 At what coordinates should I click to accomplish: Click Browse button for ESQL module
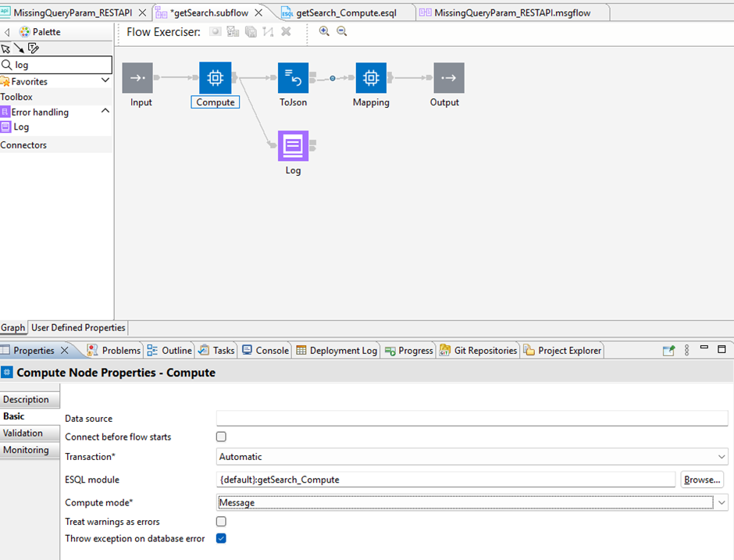pos(703,480)
